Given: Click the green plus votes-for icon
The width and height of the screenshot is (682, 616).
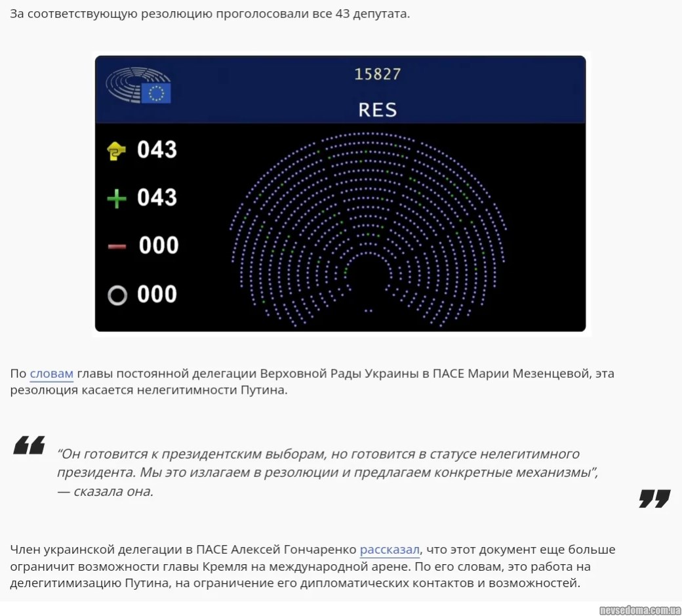Looking at the screenshot, I should (x=117, y=198).
